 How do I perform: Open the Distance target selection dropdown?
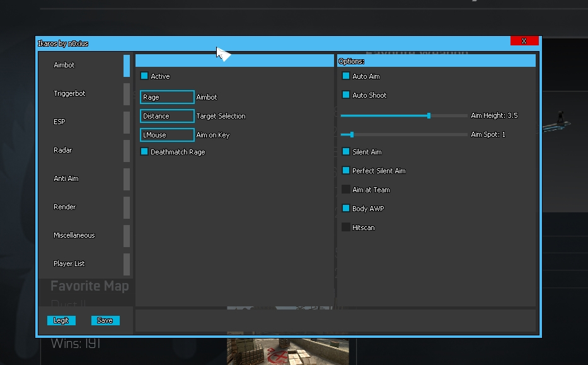(167, 116)
